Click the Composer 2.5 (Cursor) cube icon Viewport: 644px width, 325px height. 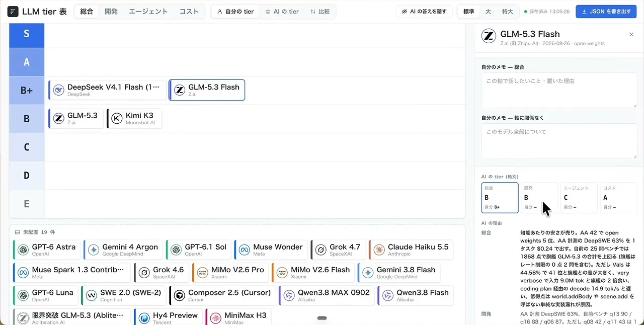pyautogui.click(x=180, y=295)
